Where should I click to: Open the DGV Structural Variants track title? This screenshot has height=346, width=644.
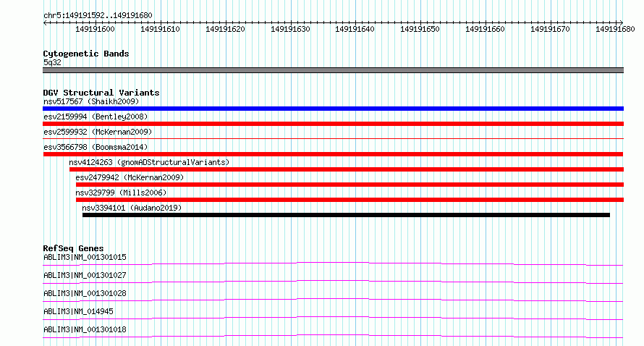pos(101,93)
